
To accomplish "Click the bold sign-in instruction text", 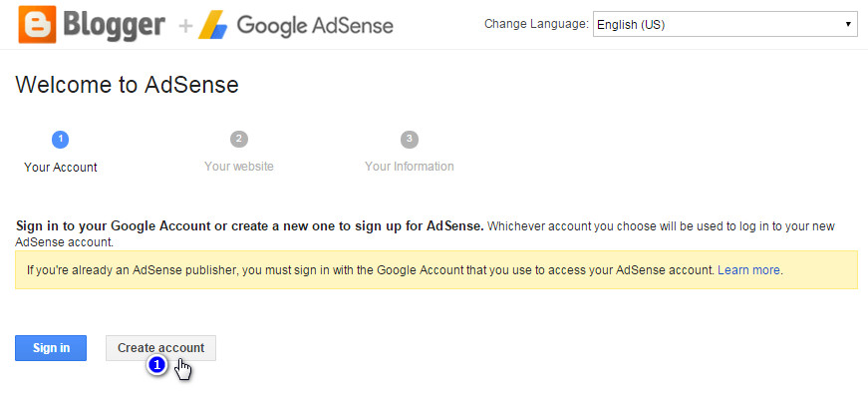I will (x=250, y=226).
